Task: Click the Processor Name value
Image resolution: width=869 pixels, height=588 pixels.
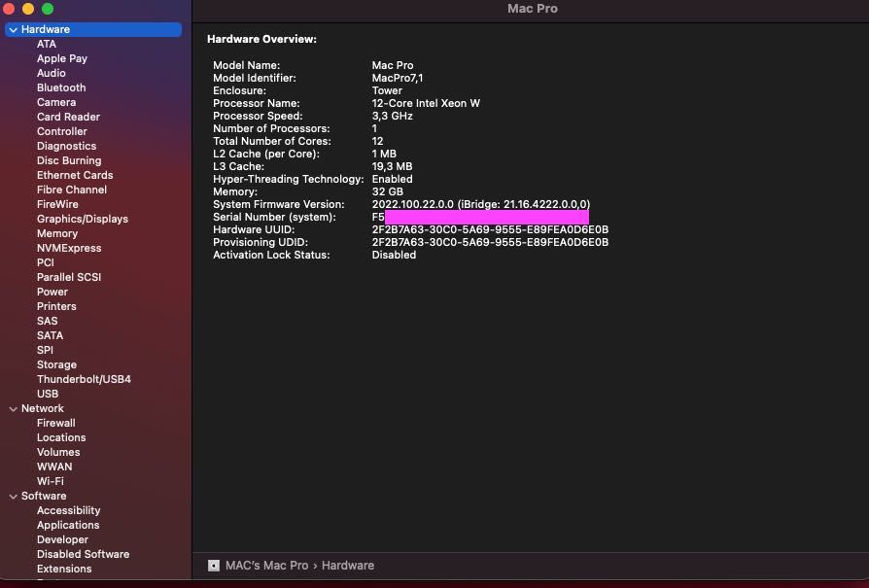Action: coord(426,104)
